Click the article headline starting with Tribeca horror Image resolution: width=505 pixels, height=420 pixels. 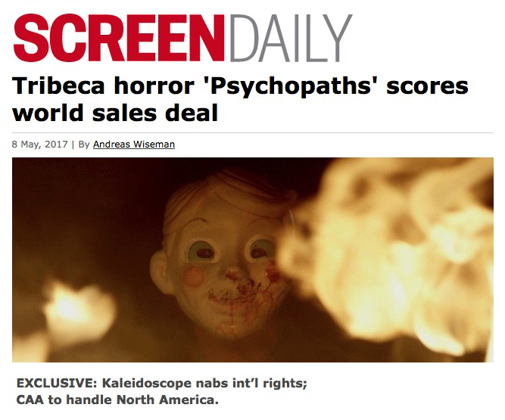(240, 99)
